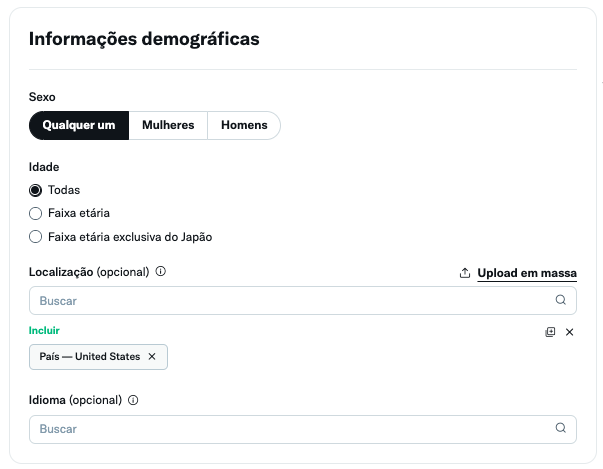Click the Upload em massa link
This screenshot has height=469, width=603.
pyautogui.click(x=527, y=273)
